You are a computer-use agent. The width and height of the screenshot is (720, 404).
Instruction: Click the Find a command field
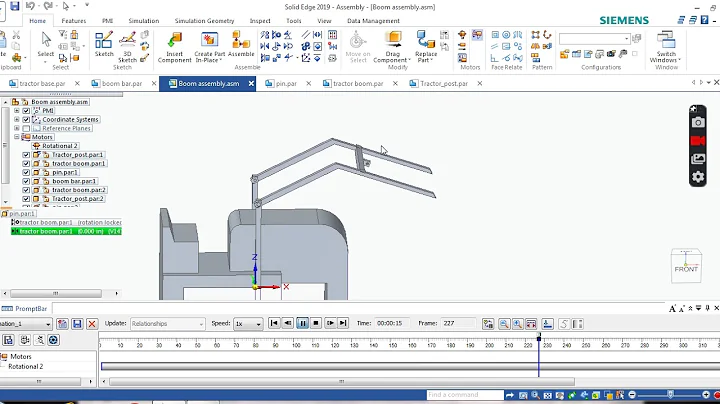465,395
